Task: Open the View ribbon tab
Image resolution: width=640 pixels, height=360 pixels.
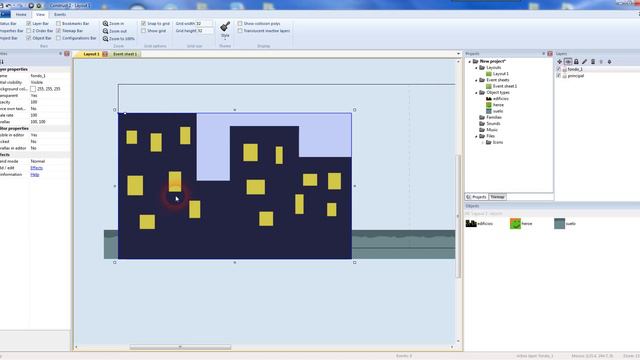Action: pos(40,14)
